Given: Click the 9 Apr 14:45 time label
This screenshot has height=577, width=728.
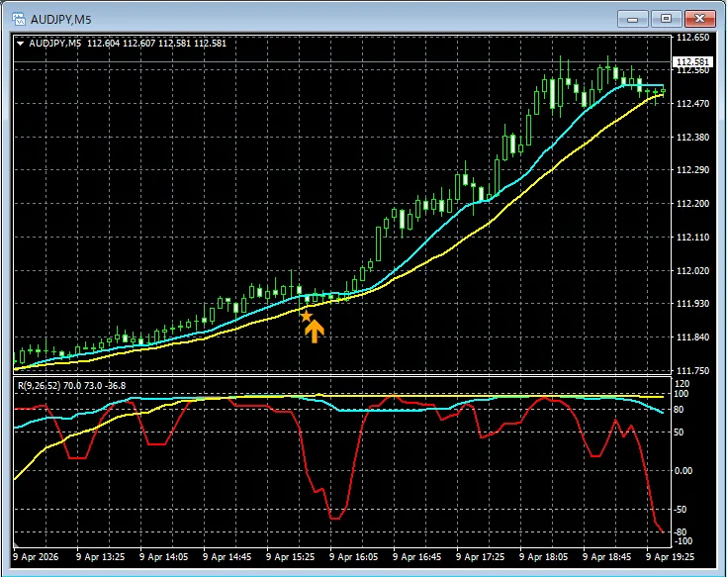Looking at the screenshot, I should [x=227, y=556].
